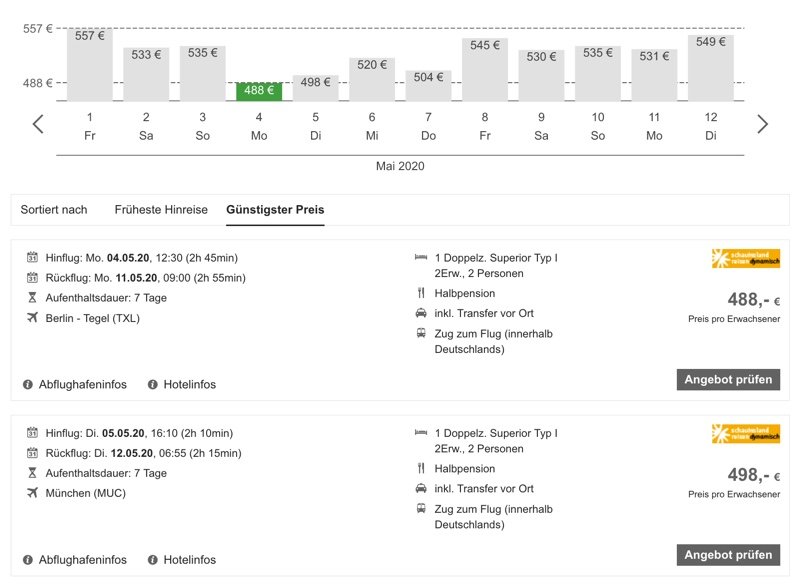Viewport: 802px width, 586px height.
Task: Go to previous dates with left arrow
Action: click(x=38, y=125)
